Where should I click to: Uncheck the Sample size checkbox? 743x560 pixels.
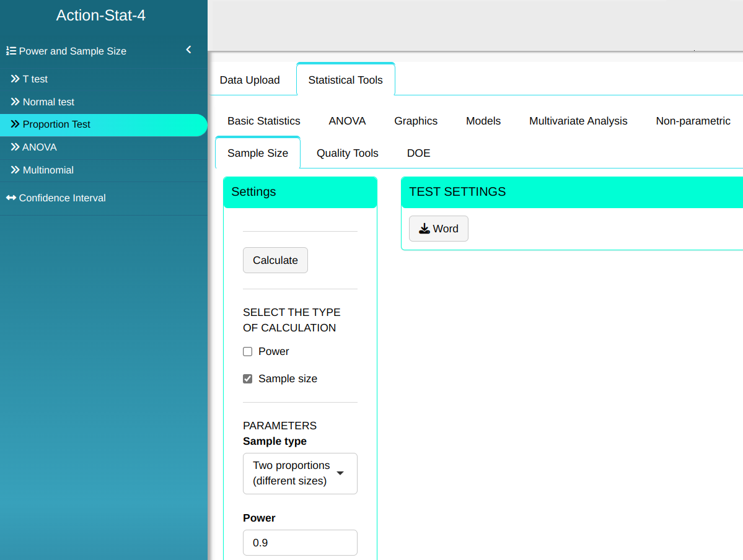coord(248,379)
